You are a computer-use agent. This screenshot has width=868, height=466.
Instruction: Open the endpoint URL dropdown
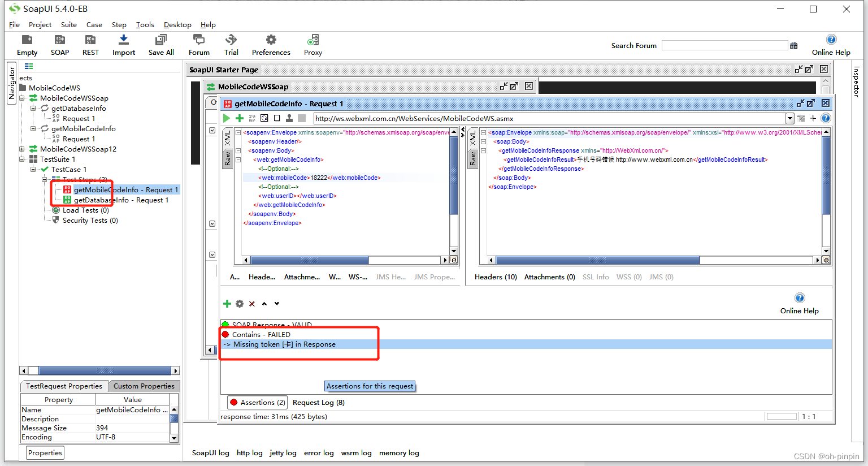click(790, 118)
